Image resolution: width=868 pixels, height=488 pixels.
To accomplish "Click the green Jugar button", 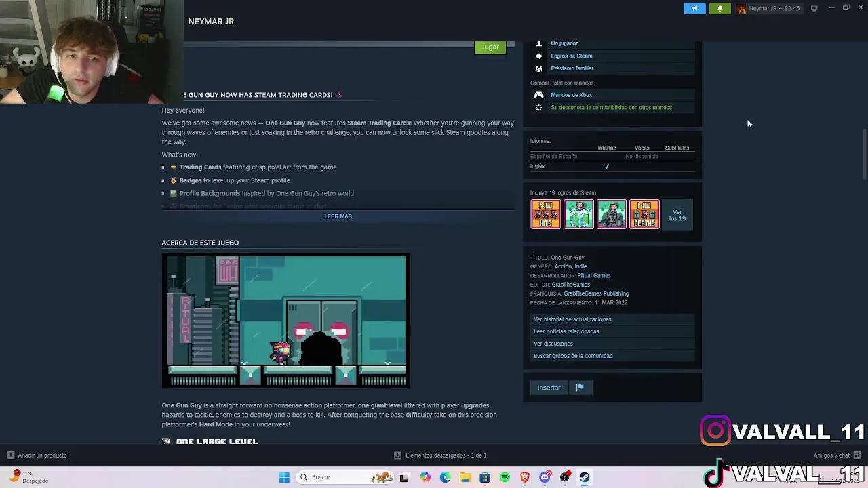I will click(x=490, y=47).
